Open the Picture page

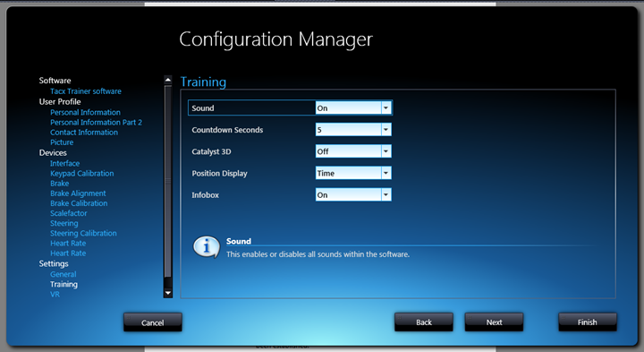click(x=62, y=142)
